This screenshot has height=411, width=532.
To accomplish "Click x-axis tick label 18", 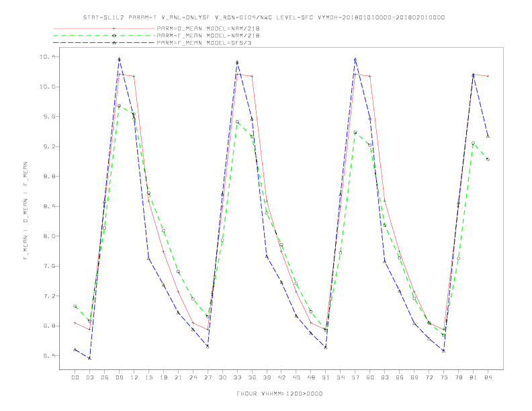I will tap(163, 377).
